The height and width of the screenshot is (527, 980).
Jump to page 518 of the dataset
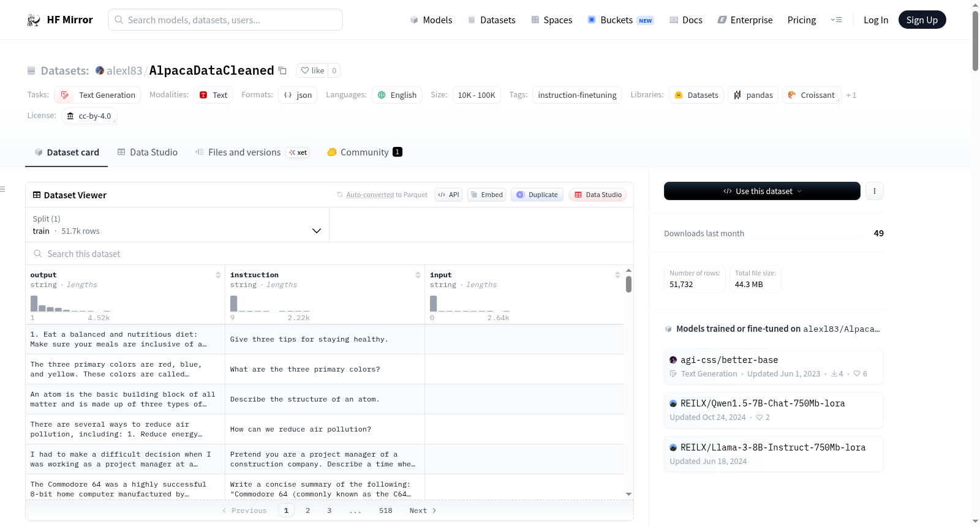(x=385, y=510)
